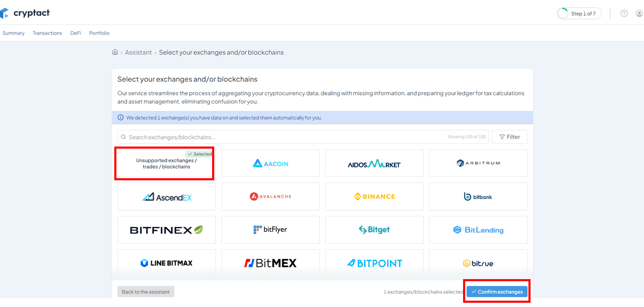The width and height of the screenshot is (644, 307).
Task: Select the Arbitrum blockchain card
Action: (478, 163)
